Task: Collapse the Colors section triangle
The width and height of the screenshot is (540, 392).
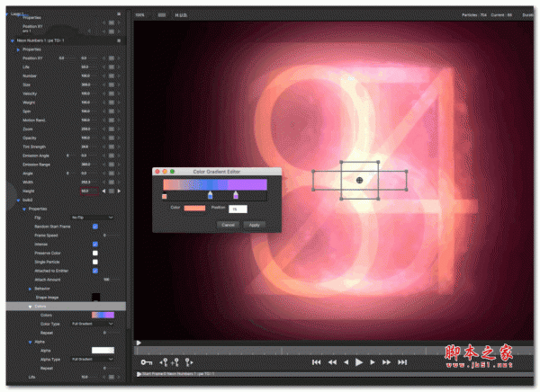Action: (28, 306)
